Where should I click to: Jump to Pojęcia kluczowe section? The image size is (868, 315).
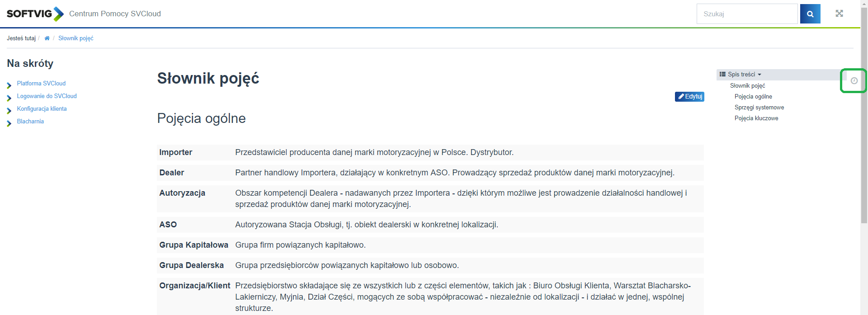756,118
